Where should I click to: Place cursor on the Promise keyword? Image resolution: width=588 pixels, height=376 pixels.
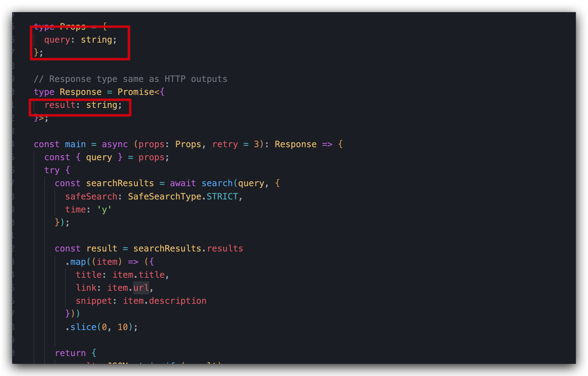click(136, 92)
